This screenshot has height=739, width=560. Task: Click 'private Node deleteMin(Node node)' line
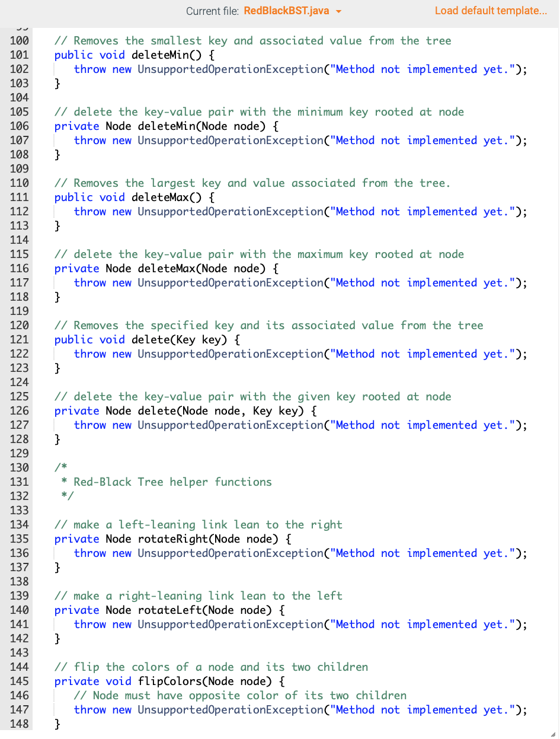coord(167,126)
